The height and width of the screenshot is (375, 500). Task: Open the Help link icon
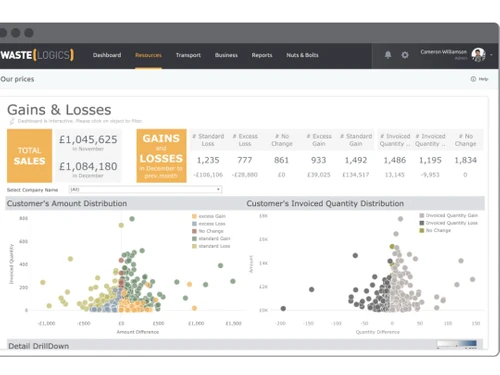coord(473,79)
